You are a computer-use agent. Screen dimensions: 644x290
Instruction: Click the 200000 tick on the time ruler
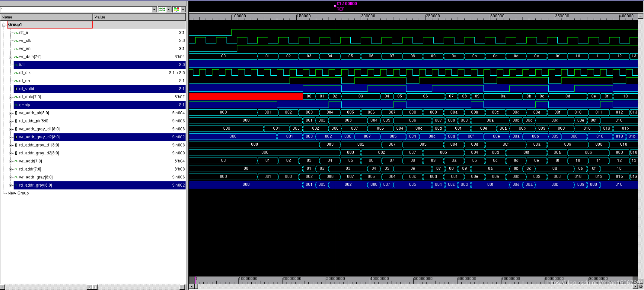point(368,16)
